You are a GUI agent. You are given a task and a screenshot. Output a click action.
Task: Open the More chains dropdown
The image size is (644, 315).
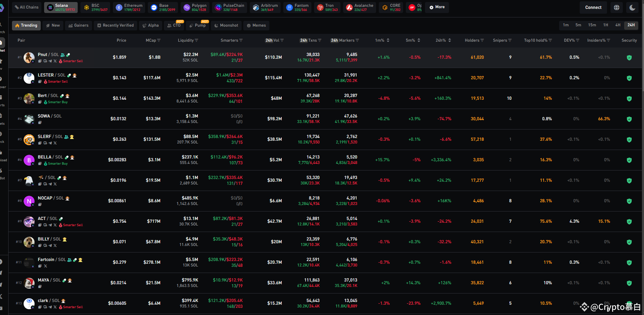pos(437,7)
